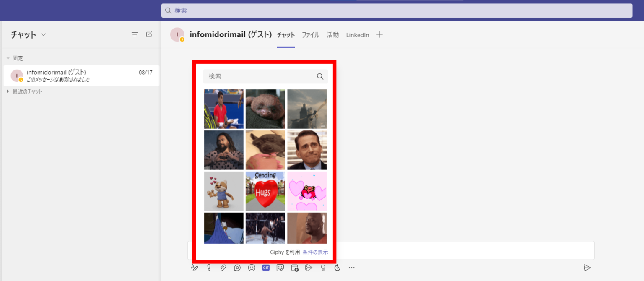Toggle the GIF picker button

266,268
